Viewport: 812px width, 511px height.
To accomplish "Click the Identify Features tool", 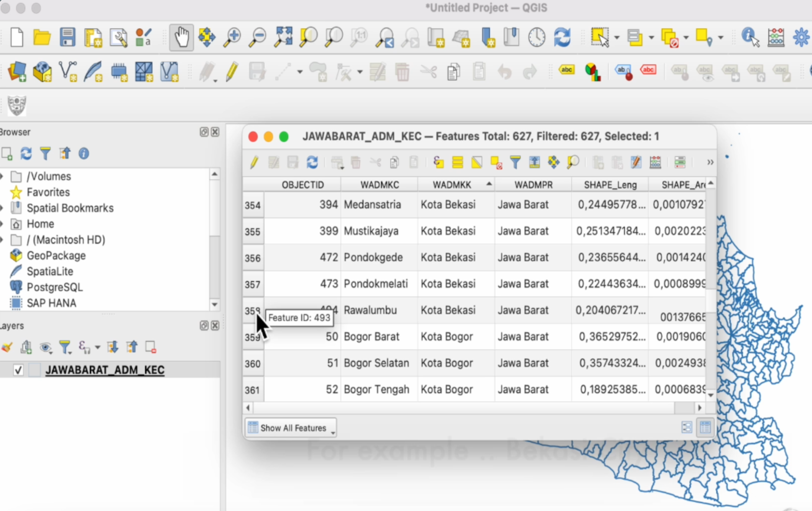I will 750,37.
